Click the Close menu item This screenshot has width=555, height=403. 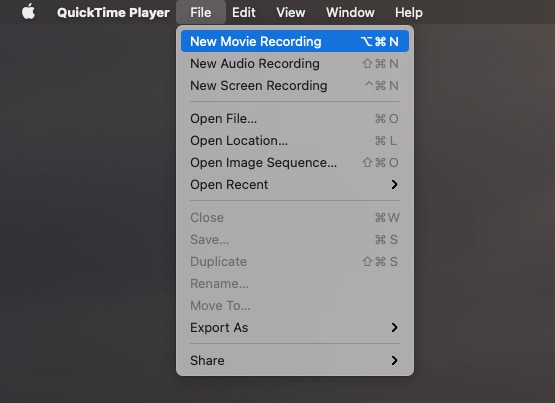295,217
